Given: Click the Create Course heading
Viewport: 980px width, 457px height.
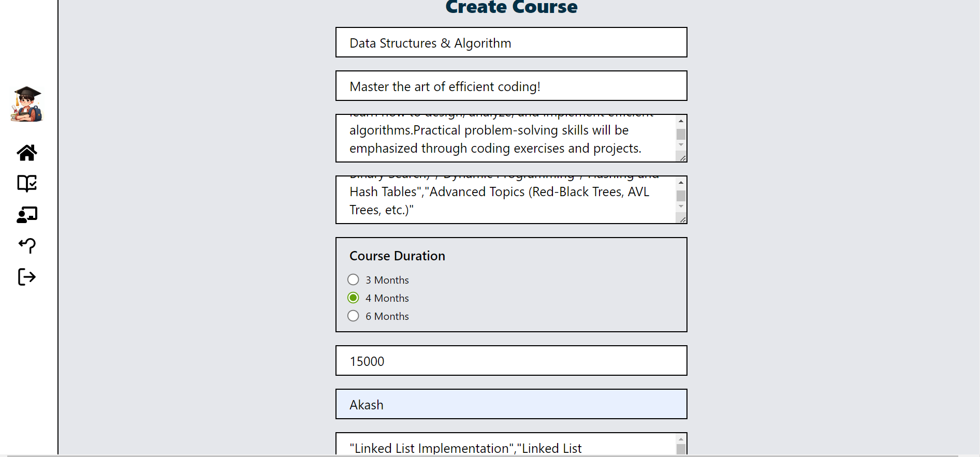Looking at the screenshot, I should (511, 7).
